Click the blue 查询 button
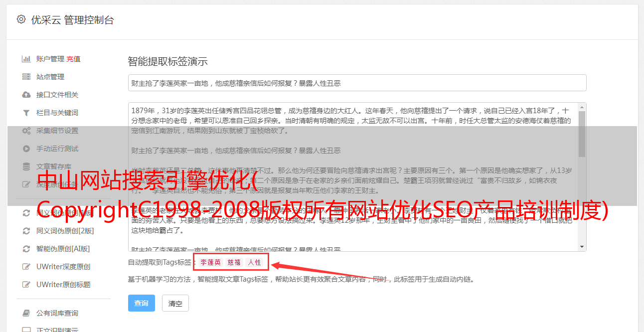The height and width of the screenshot is (332, 644). (142, 303)
